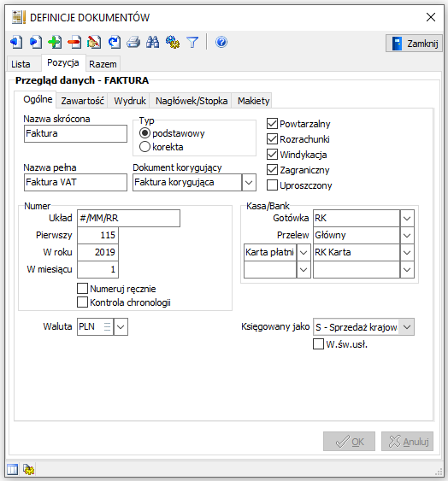Click the green plus add record icon

click(x=56, y=42)
